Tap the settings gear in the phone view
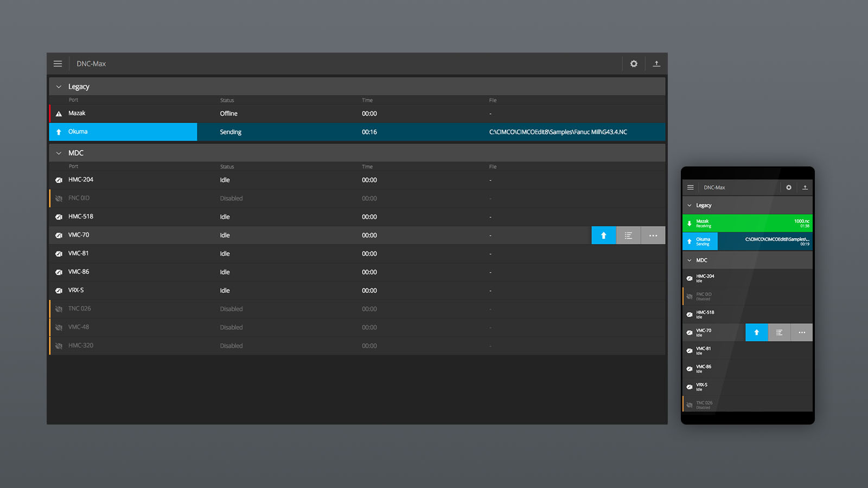 coord(789,188)
